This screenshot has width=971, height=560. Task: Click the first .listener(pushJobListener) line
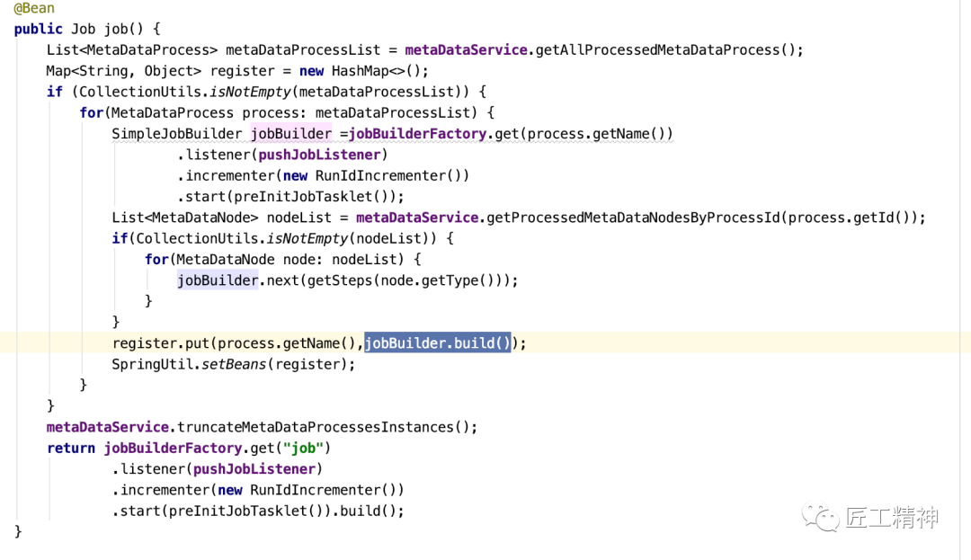click(282, 155)
